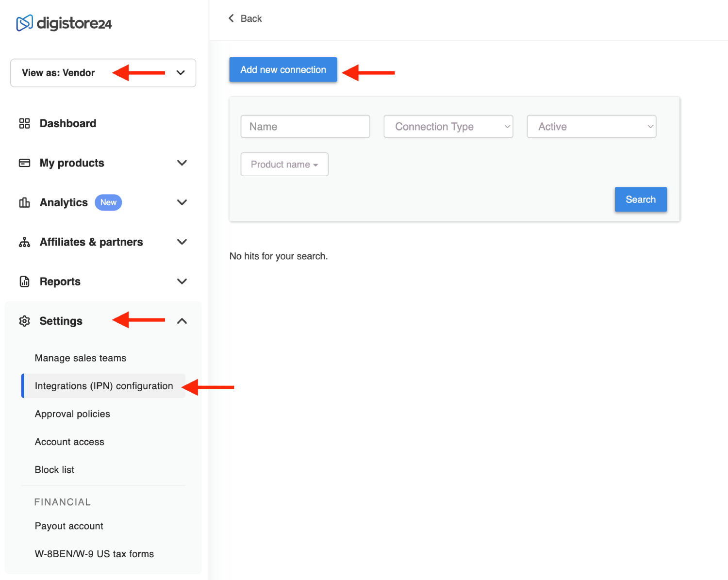
Task: Click the Search button
Action: [x=641, y=199]
